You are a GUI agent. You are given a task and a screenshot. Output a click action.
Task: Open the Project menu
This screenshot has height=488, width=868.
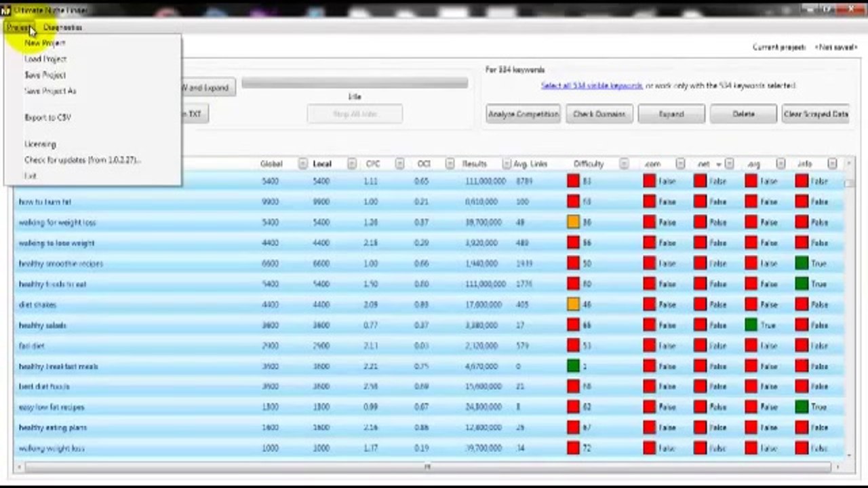(19, 27)
